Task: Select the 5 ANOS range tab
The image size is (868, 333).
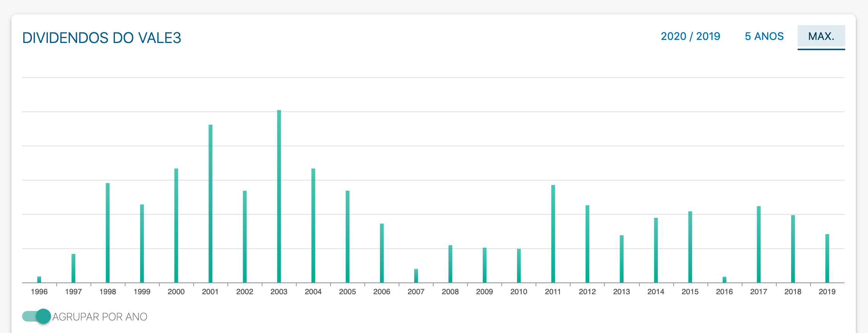Action: pyautogui.click(x=764, y=36)
